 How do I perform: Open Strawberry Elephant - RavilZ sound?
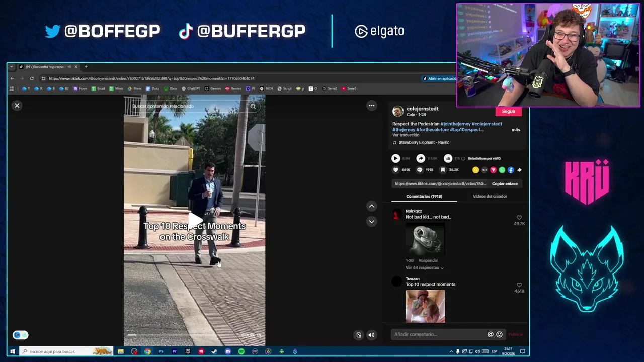click(424, 142)
